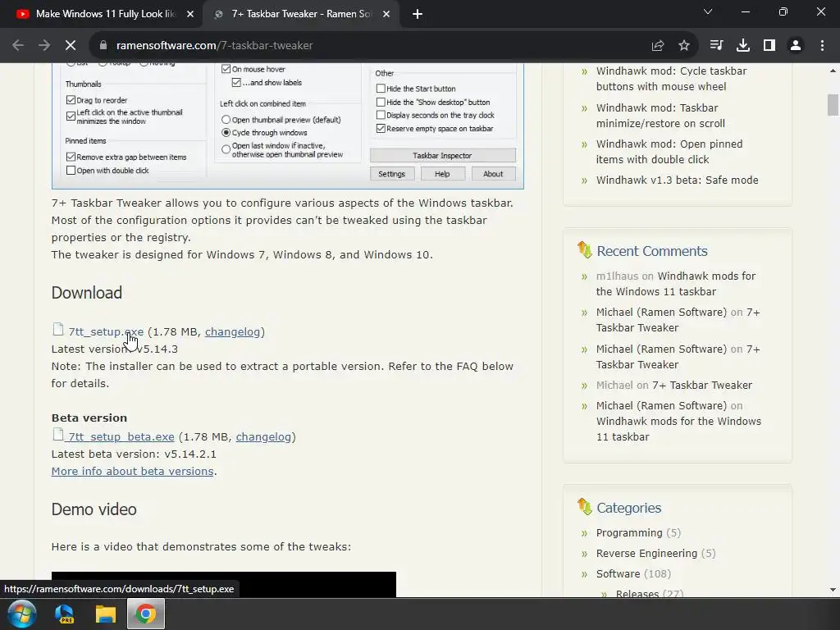The height and width of the screenshot is (630, 840).
Task: Click the Latest beta version: v5.14.2.1 text
Action: (x=134, y=454)
